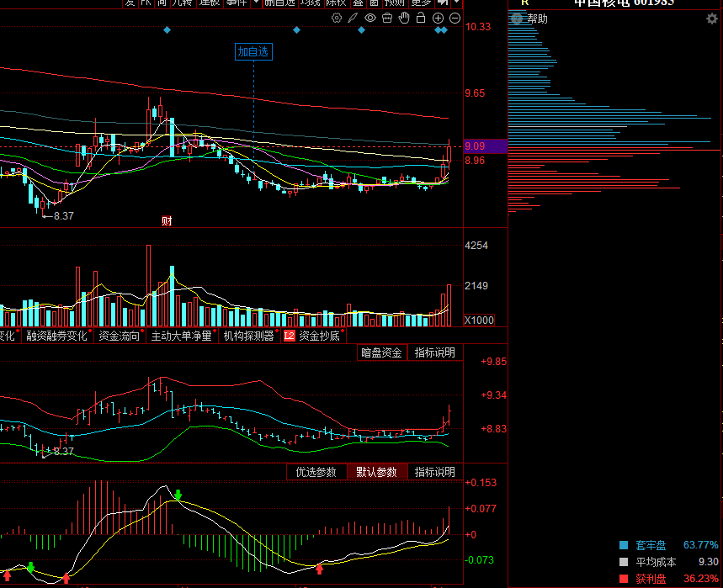723x588 pixels.
Task: Click the 8.37 low price annotation on main chart
Action: point(64,215)
